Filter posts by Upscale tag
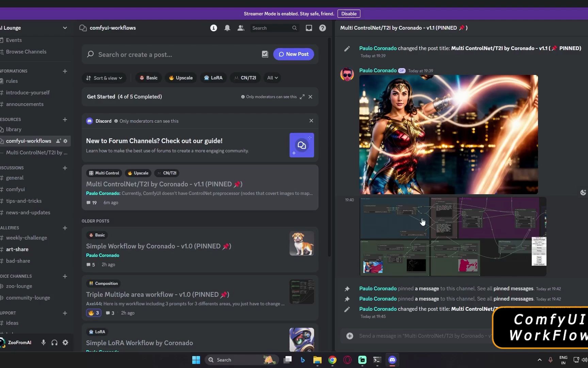This screenshot has width=588, height=368. pos(181,78)
